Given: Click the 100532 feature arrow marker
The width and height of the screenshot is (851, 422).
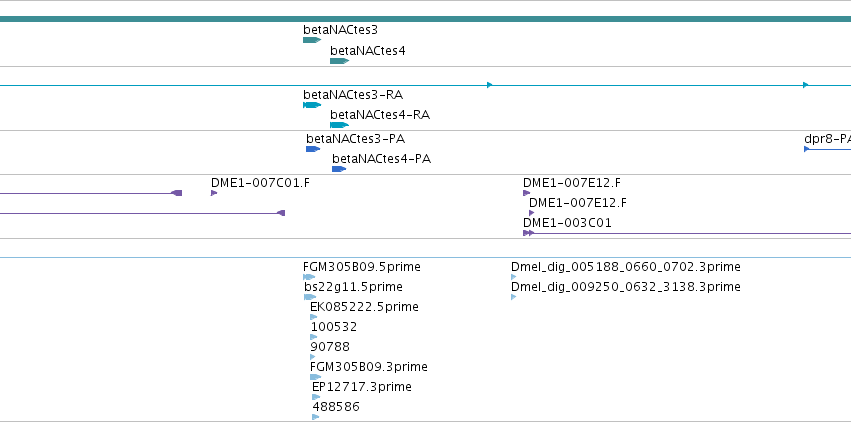Looking at the screenshot, I should tap(314, 337).
